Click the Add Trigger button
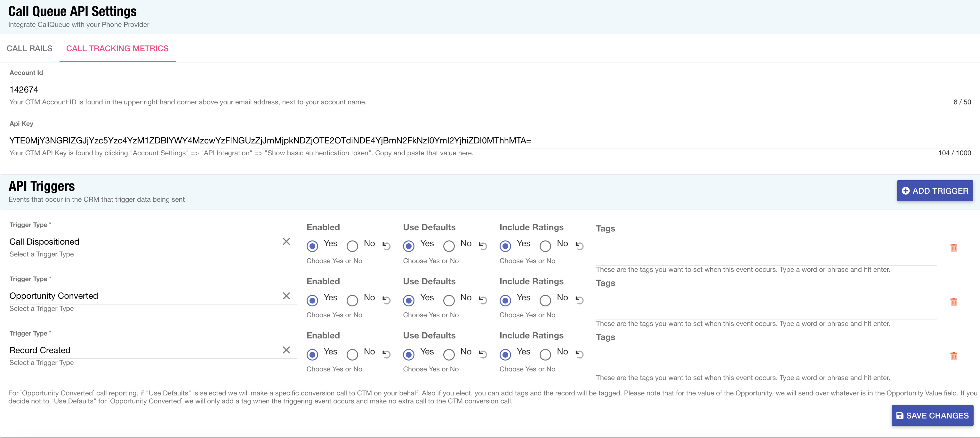The height and width of the screenshot is (438, 980). point(935,191)
